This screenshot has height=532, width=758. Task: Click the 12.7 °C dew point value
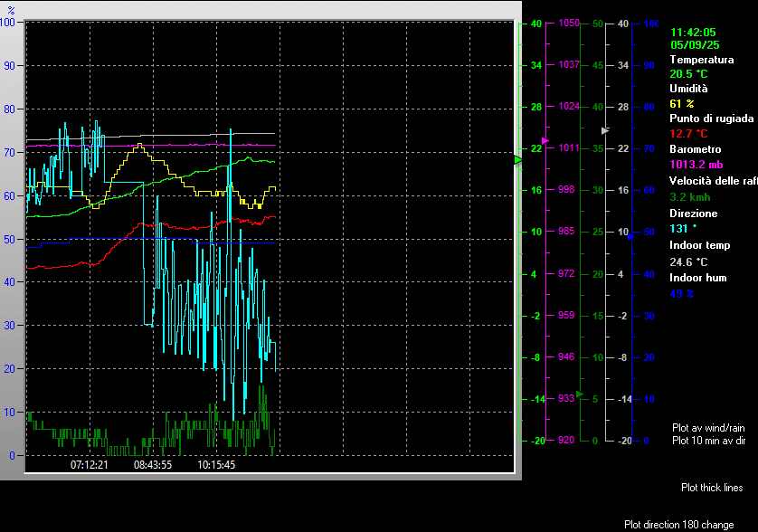point(688,134)
